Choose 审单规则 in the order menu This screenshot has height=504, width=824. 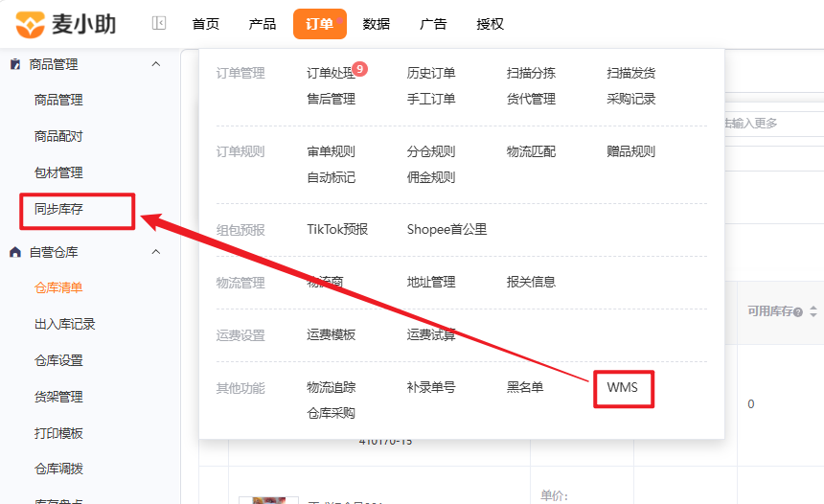coord(332,152)
